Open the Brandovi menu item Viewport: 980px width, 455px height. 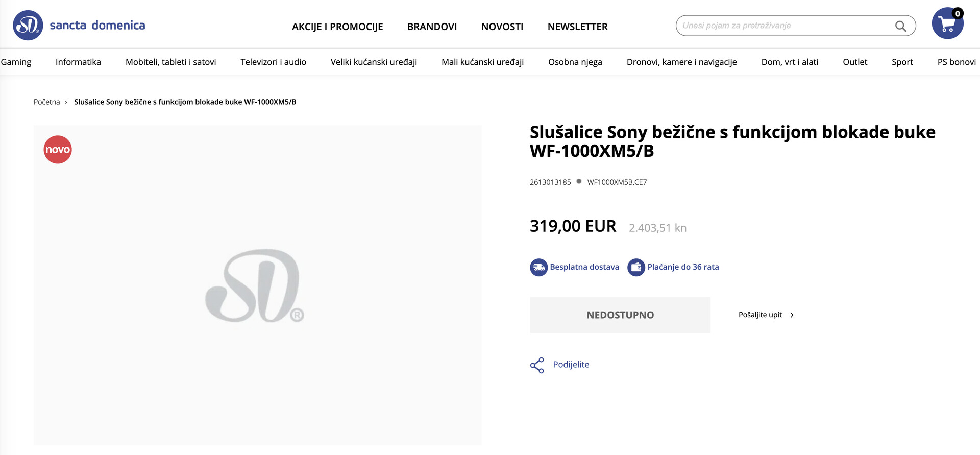click(x=432, y=27)
